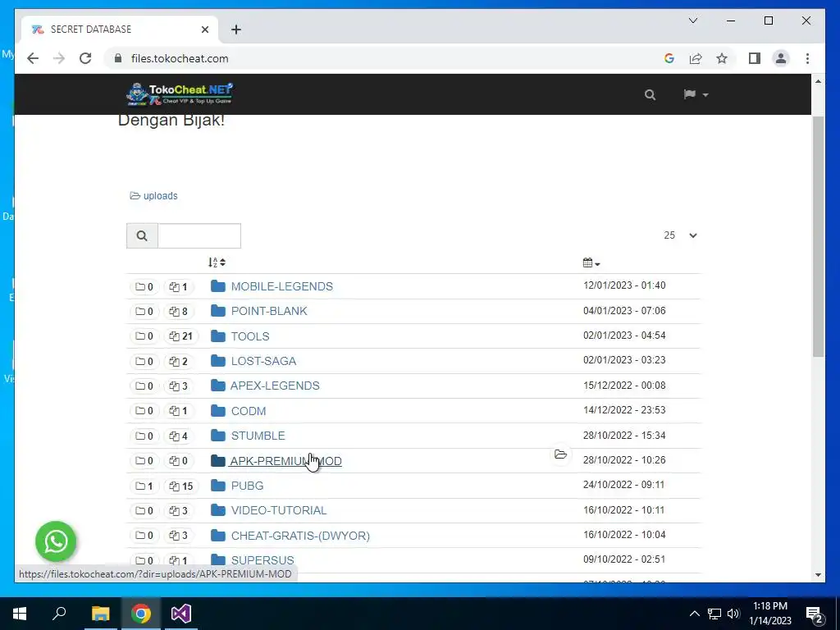Open the CODM folder

tap(248, 411)
